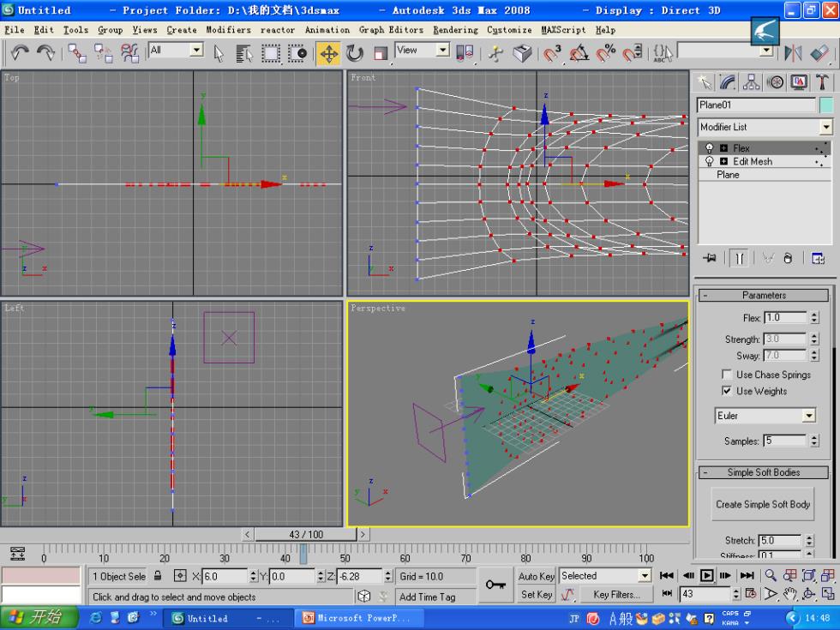Open View reference coordinate dropdown
The height and width of the screenshot is (630, 840).
[422, 50]
